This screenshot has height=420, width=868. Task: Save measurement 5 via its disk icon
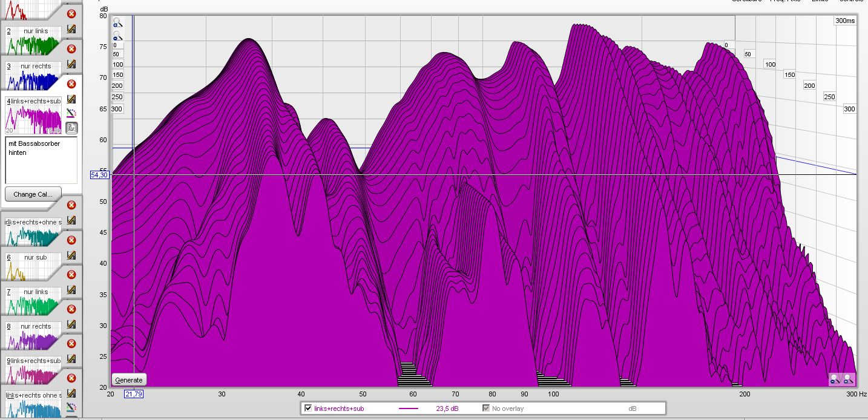point(71,220)
